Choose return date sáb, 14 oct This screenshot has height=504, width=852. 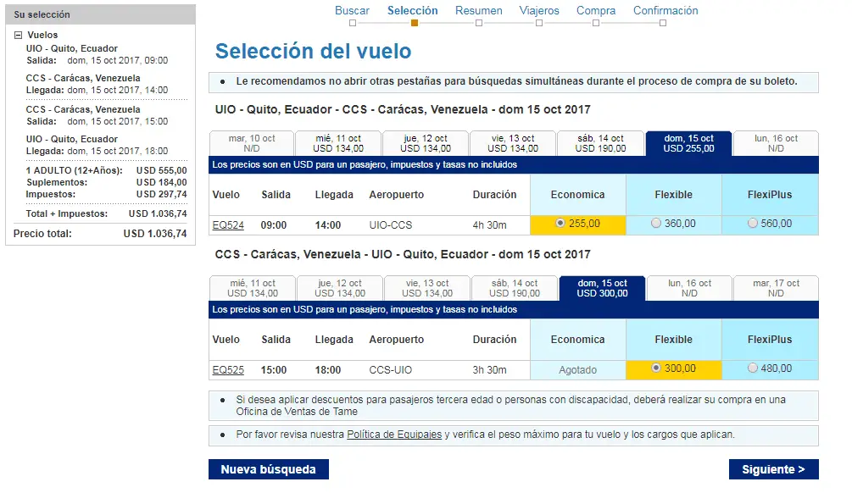515,288
